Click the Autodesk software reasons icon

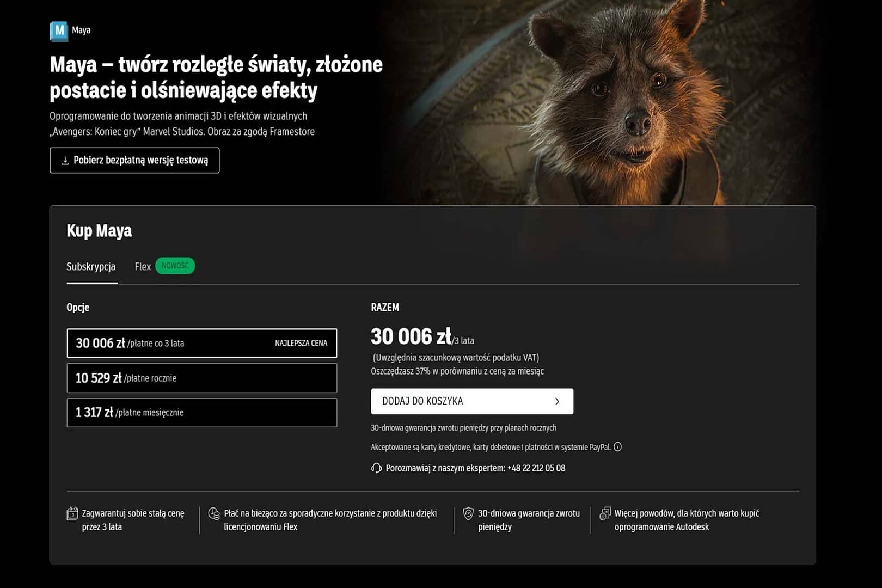605,513
